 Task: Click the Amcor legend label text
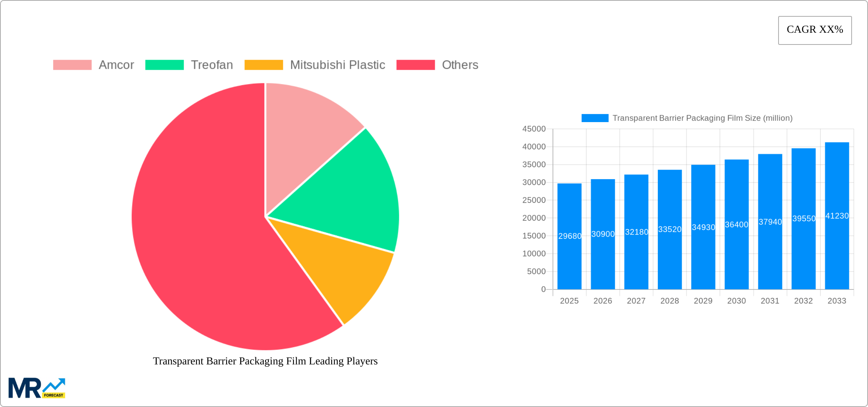coord(116,65)
